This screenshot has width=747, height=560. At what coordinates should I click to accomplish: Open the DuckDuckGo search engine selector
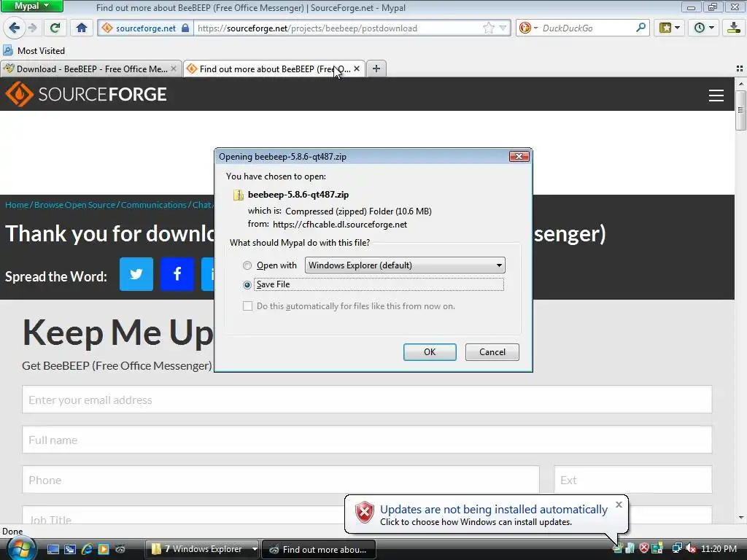click(528, 28)
